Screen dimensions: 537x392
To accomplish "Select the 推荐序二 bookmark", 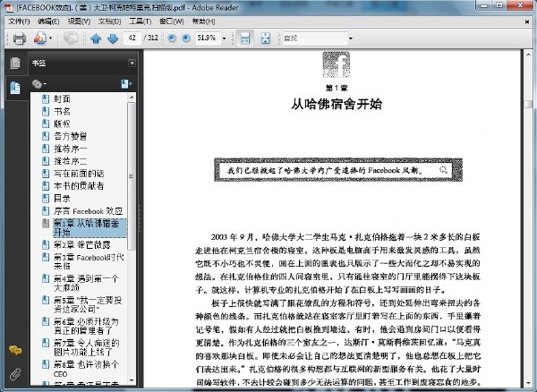I will pos(70,161).
